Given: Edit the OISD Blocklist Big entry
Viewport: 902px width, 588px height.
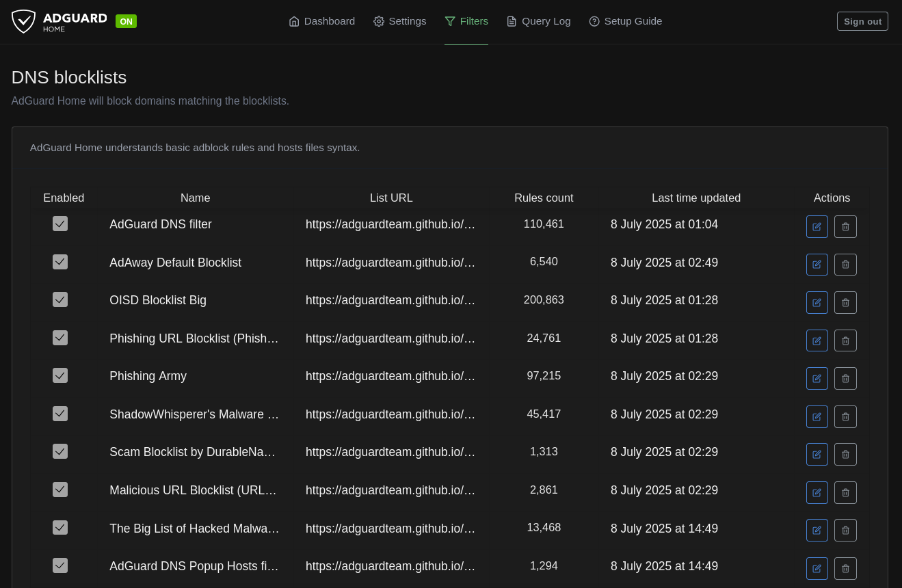Looking at the screenshot, I should coord(817,303).
